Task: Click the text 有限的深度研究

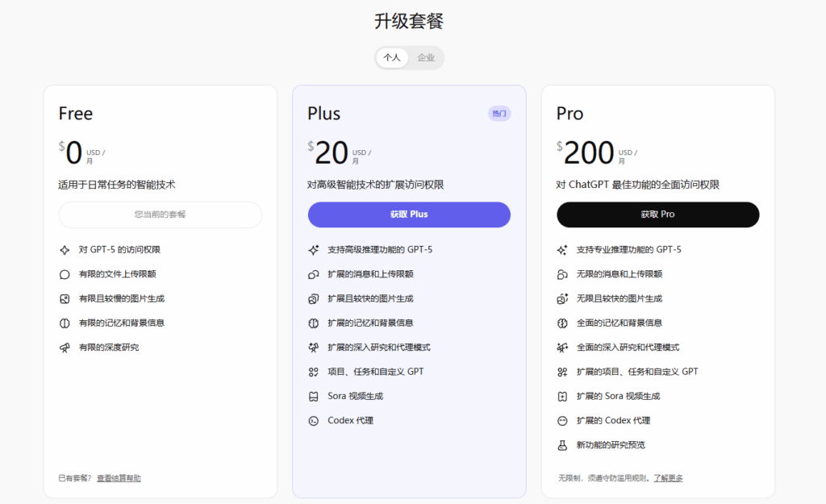Action: tap(109, 348)
